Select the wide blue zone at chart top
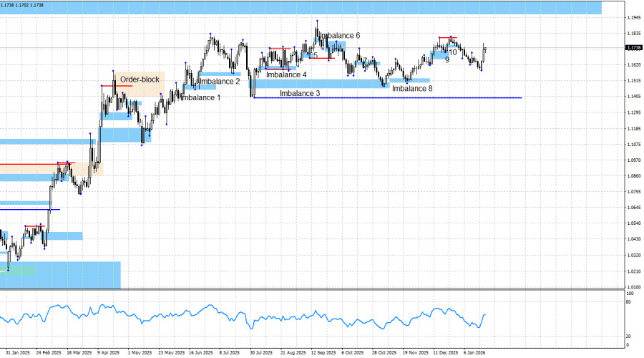 [301, 8]
